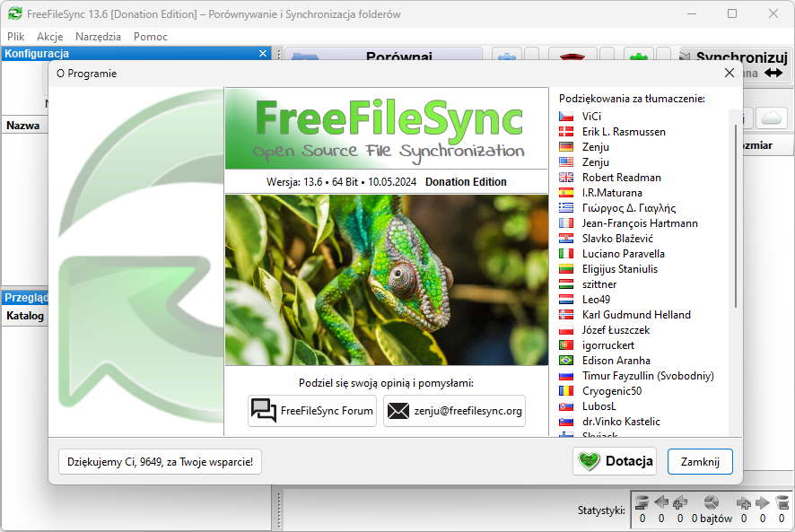The width and height of the screenshot is (795, 532).
Task: Click translator name Timur Fayzullin (Svobodniy)
Action: coord(648,376)
